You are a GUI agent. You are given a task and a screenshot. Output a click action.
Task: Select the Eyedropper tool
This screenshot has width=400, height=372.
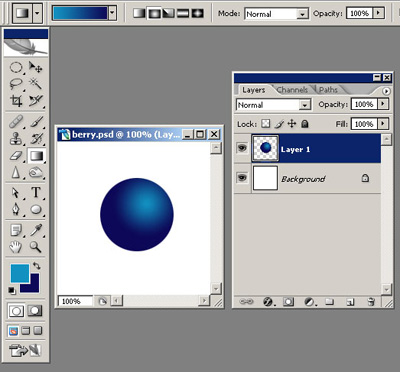point(35,230)
